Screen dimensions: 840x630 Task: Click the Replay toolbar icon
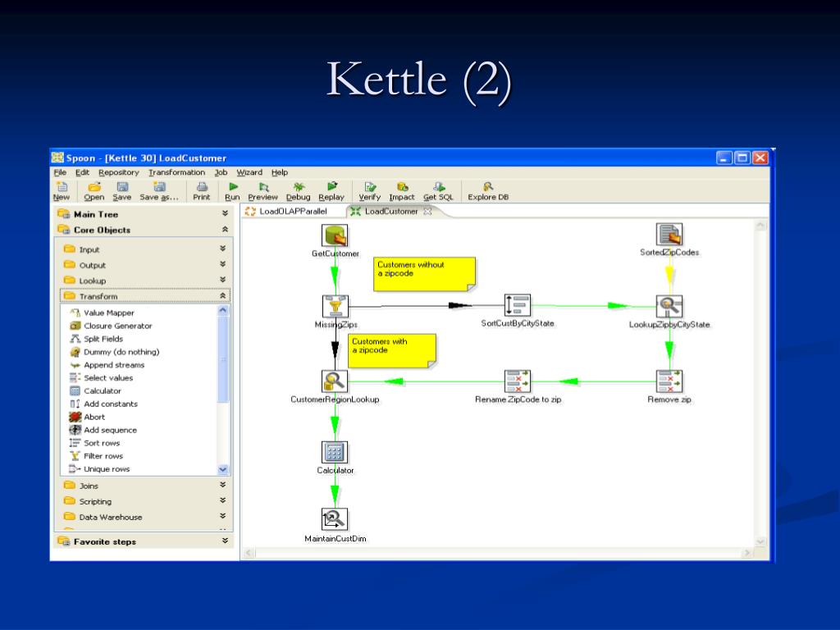[332, 186]
